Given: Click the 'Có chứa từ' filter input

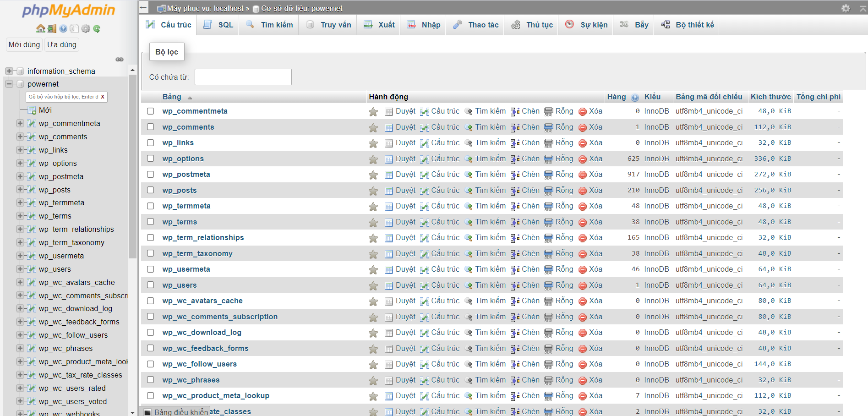Looking at the screenshot, I should click(x=243, y=77).
